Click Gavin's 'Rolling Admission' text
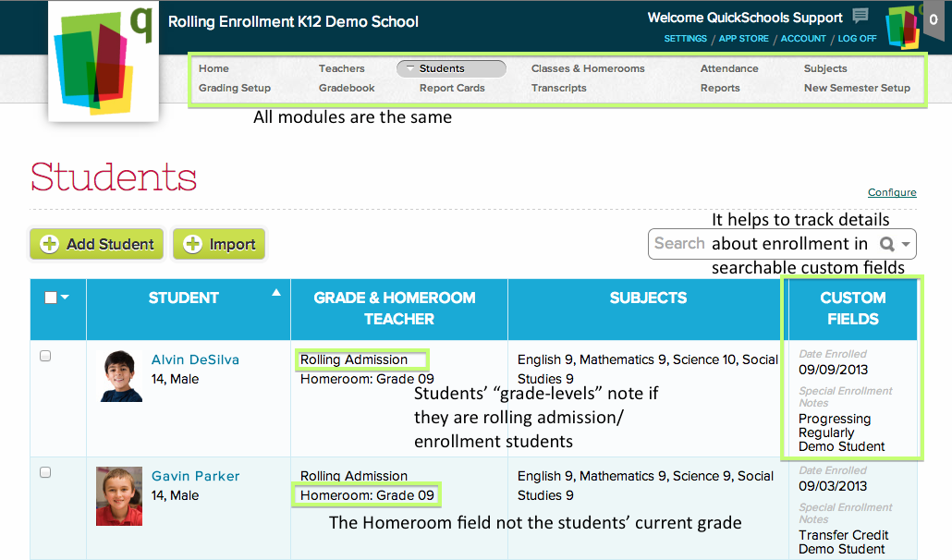This screenshot has height=560, width=952. [x=354, y=476]
